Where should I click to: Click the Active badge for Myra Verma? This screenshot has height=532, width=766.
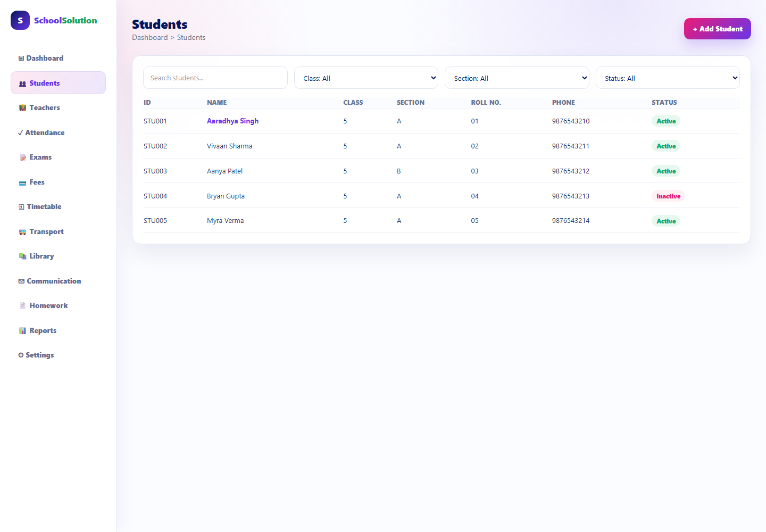(x=666, y=221)
